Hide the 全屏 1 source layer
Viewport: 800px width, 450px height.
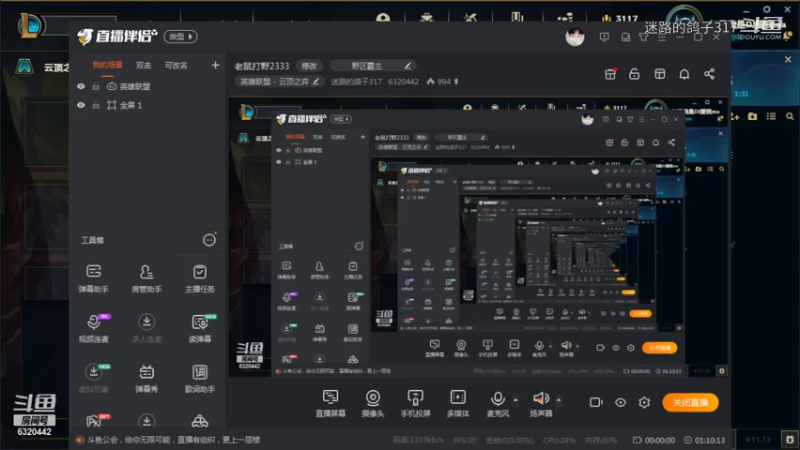click(81, 105)
